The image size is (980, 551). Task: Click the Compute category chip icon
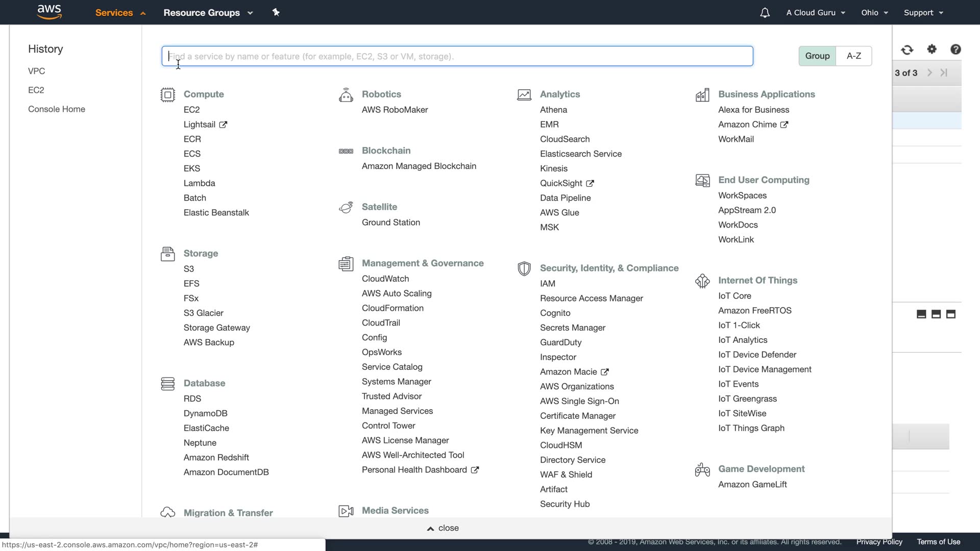point(167,95)
